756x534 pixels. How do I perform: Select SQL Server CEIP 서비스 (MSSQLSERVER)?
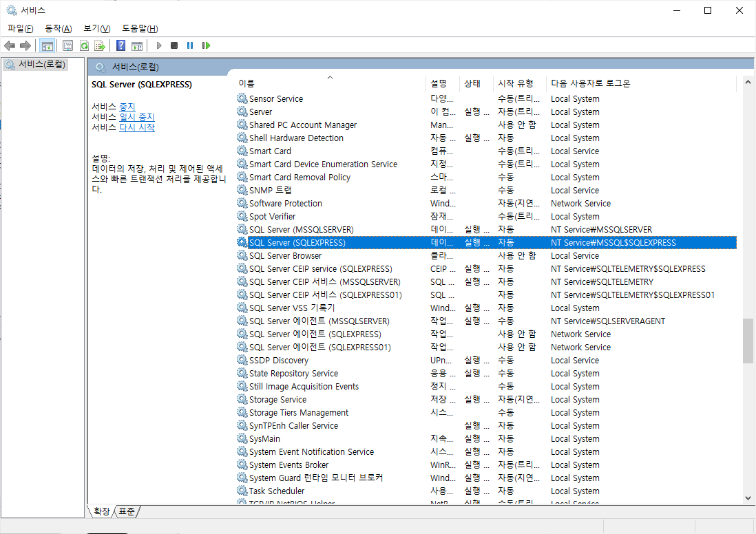click(x=487, y=281)
